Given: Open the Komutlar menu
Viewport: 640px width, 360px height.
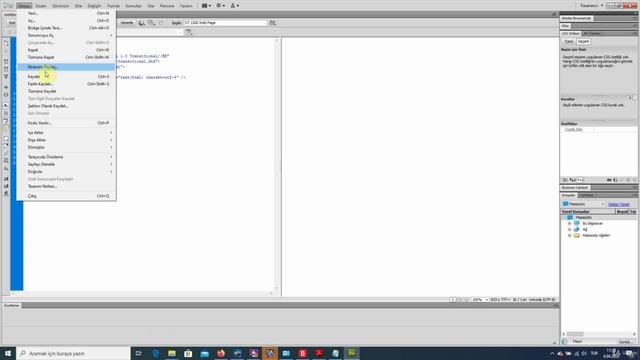Looking at the screenshot, I should coord(133,6).
